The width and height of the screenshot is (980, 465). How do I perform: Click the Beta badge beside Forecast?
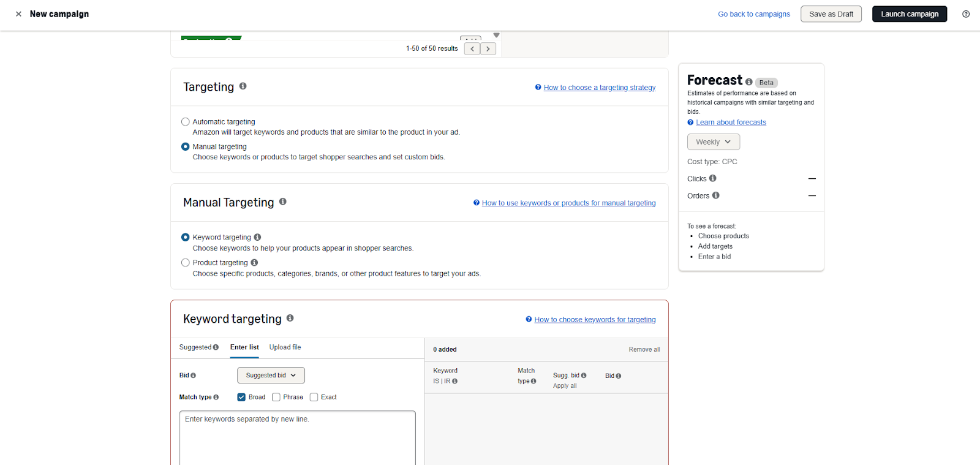click(766, 83)
